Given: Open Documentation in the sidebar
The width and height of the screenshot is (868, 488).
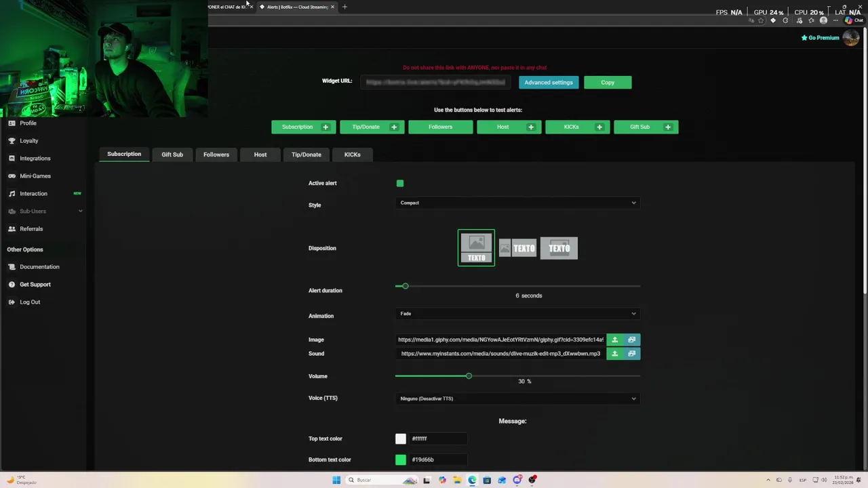Looking at the screenshot, I should pyautogui.click(x=39, y=267).
